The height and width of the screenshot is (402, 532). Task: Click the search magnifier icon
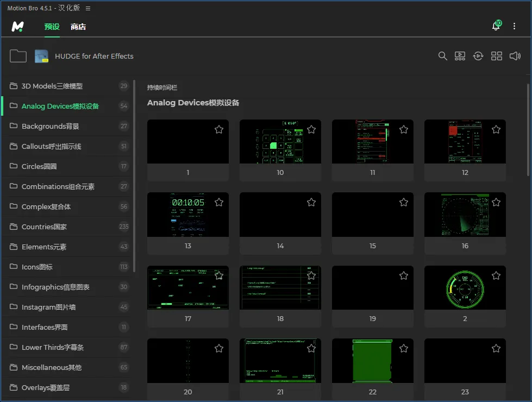(443, 56)
